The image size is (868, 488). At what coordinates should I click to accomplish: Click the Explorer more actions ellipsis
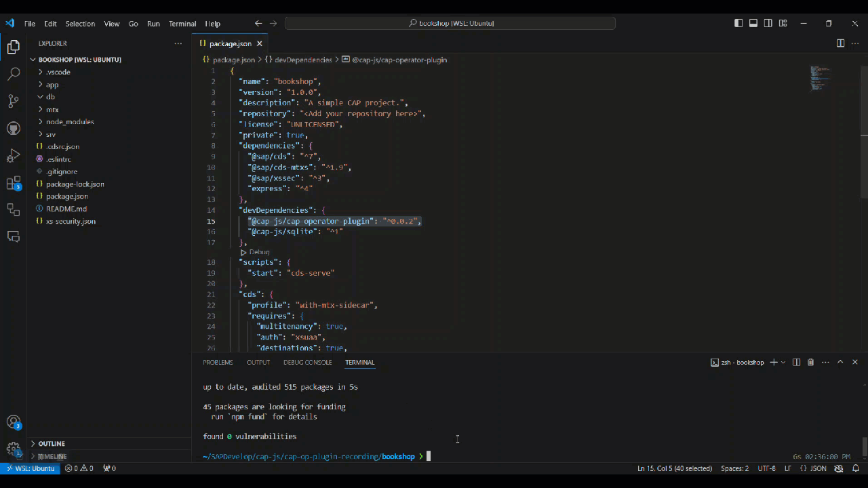pyautogui.click(x=178, y=43)
